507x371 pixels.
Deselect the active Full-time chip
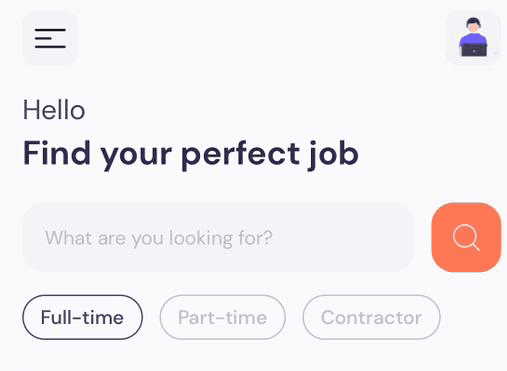pyautogui.click(x=83, y=317)
